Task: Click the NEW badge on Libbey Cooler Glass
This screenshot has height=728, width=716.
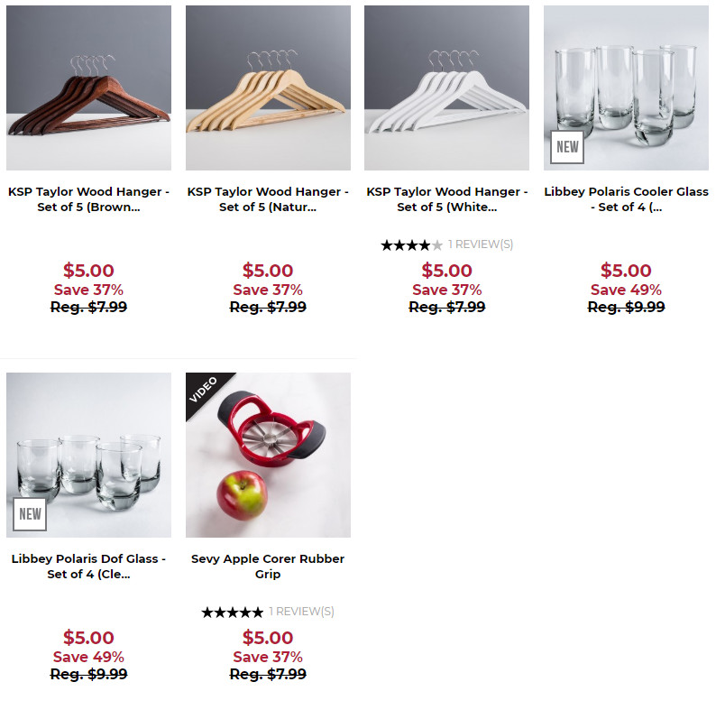Action: (567, 147)
